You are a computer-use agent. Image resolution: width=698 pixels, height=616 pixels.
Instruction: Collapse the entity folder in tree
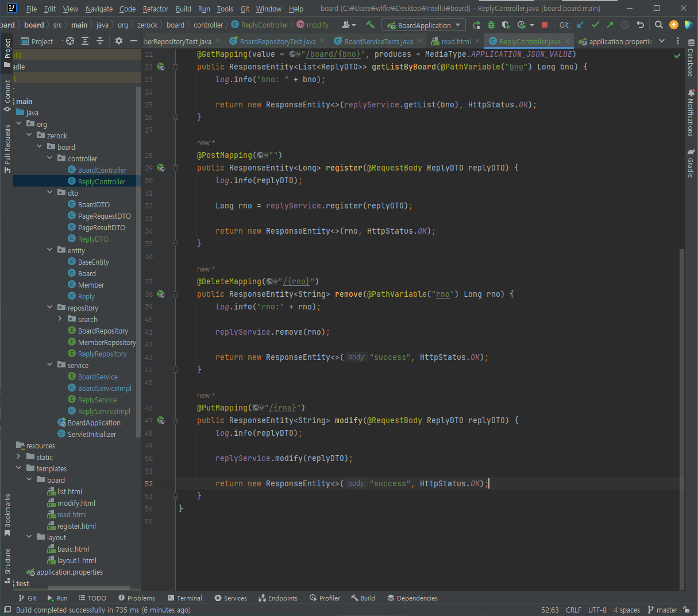[49, 250]
